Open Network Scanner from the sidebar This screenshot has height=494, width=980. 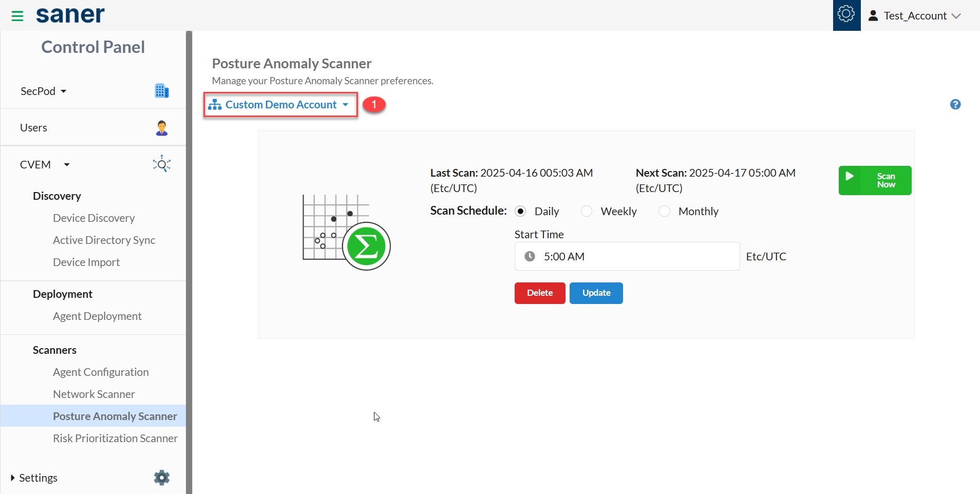pos(94,394)
